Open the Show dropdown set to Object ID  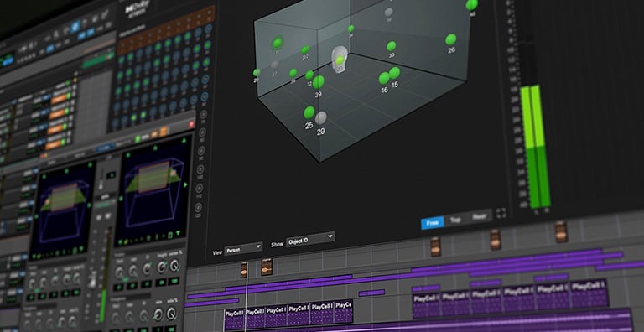click(x=310, y=240)
